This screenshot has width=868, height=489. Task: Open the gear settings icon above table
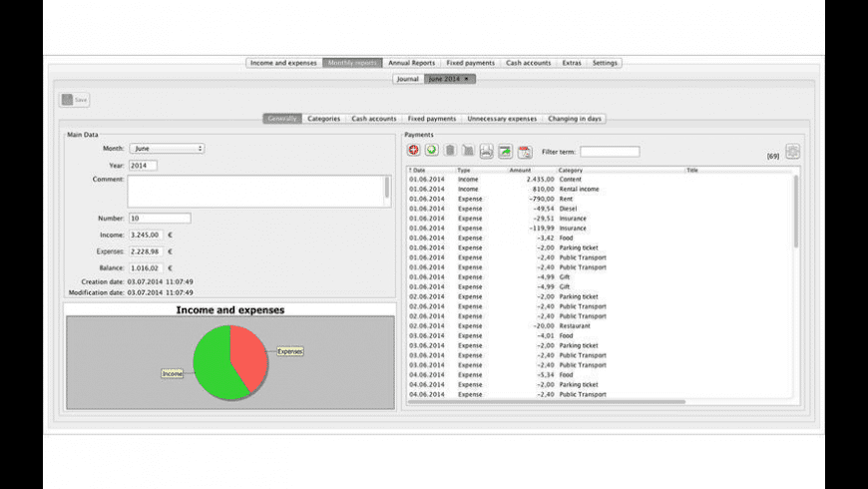coord(793,151)
